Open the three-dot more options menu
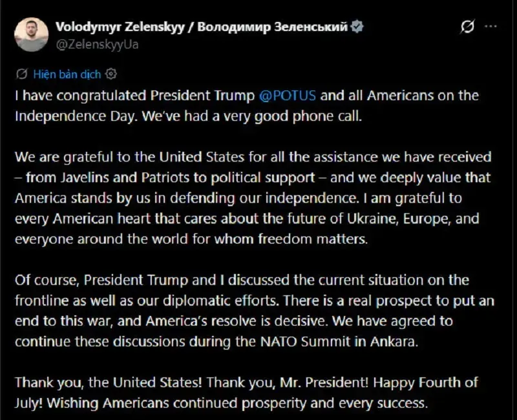Screen dimensions: 517x420 pos(491,26)
